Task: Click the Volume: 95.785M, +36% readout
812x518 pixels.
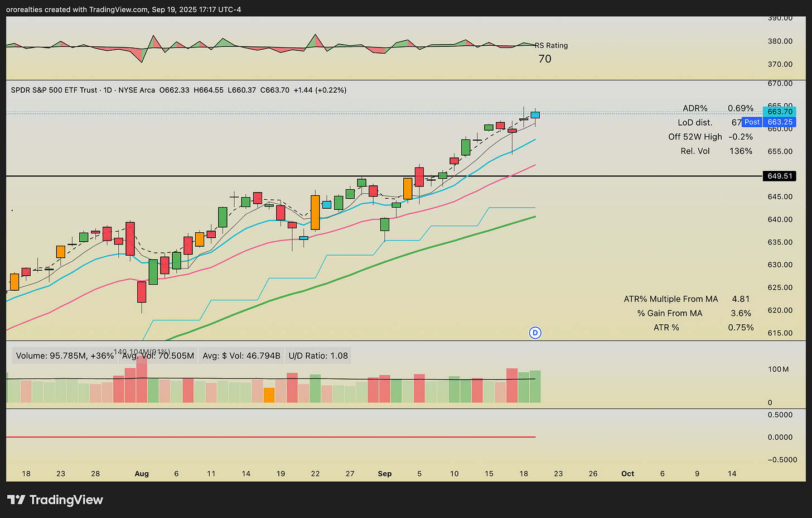Action: click(x=65, y=356)
